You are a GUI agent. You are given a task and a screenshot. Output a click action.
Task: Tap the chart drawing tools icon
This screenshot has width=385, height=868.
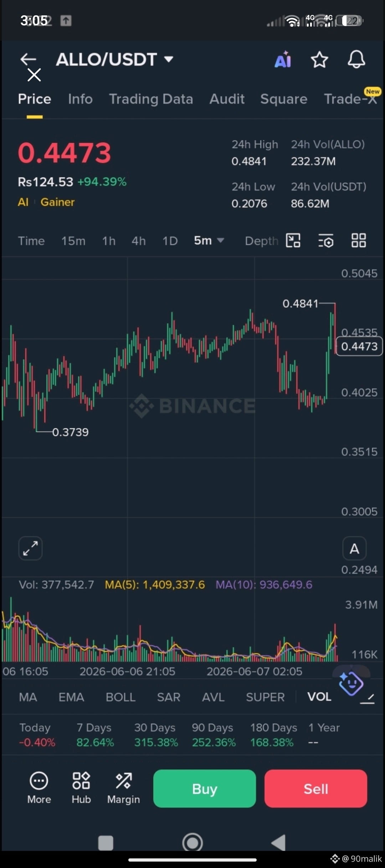293,241
